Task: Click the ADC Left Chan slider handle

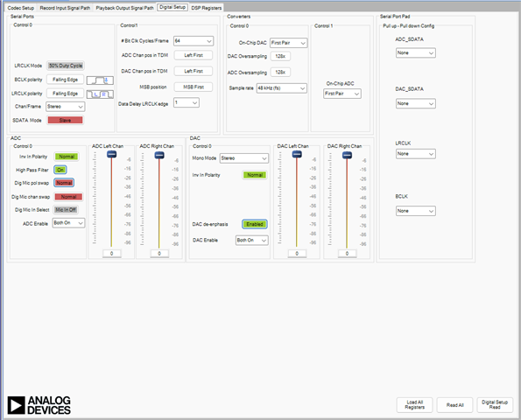Action: (x=112, y=154)
